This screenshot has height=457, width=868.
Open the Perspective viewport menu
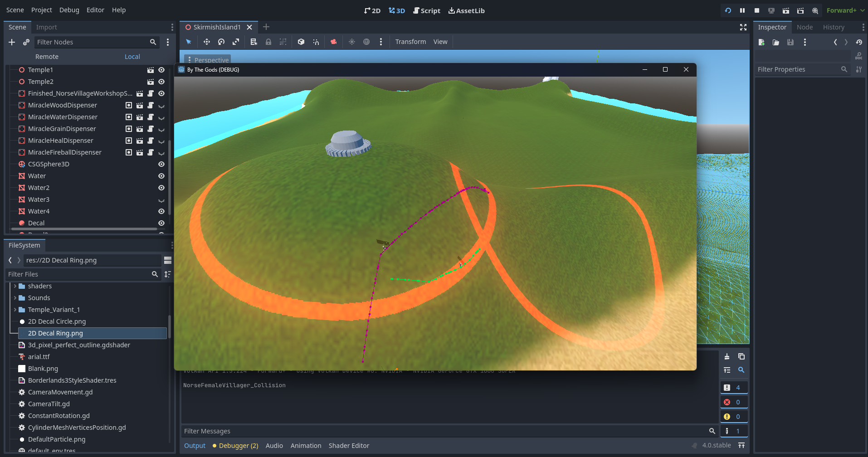click(x=208, y=59)
